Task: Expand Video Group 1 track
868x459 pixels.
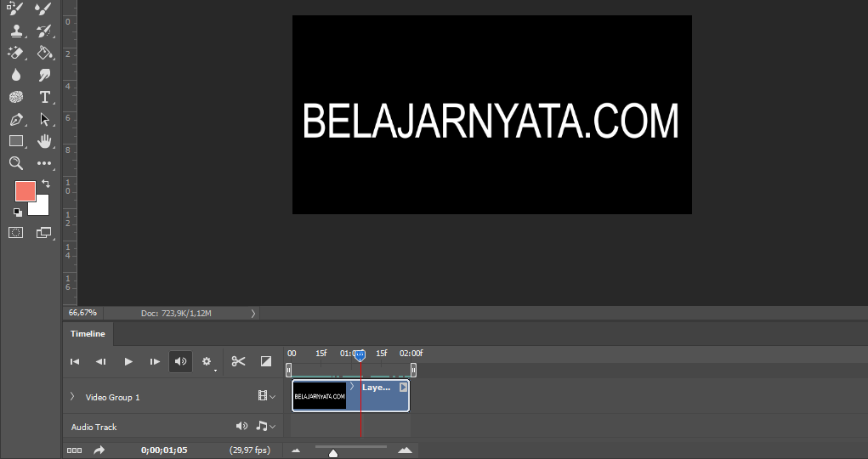Action: pos(72,396)
